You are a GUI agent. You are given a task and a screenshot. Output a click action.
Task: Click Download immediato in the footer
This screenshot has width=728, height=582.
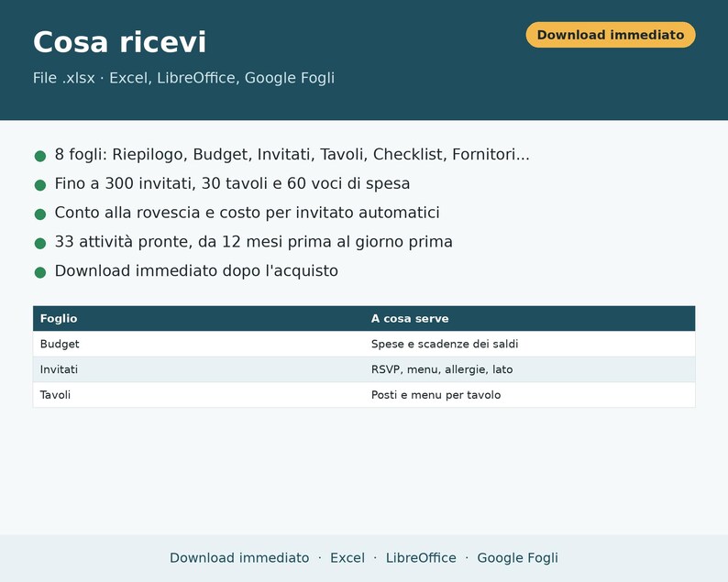(239, 558)
